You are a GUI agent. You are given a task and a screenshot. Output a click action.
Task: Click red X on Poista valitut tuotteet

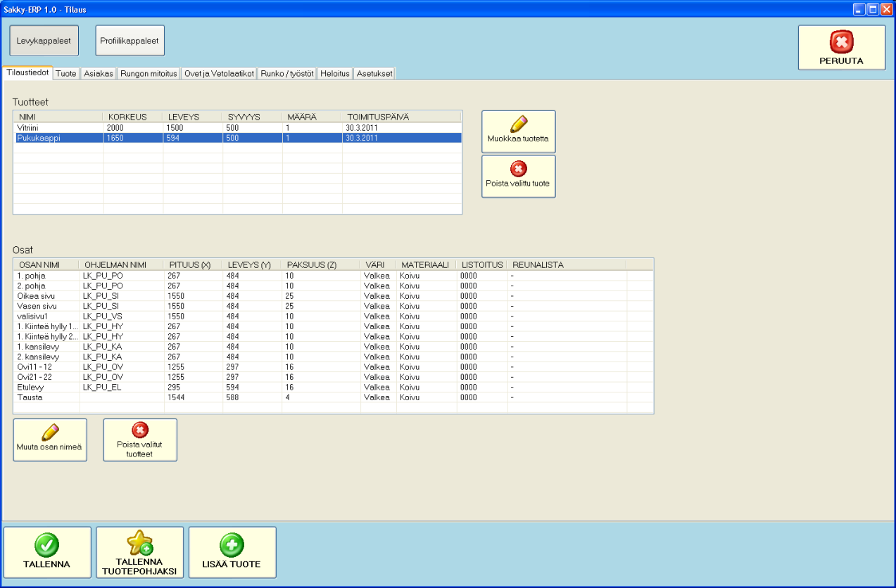pos(140,430)
